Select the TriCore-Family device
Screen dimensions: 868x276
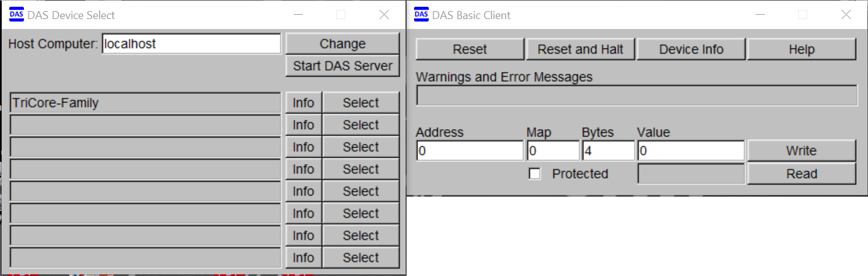361,103
